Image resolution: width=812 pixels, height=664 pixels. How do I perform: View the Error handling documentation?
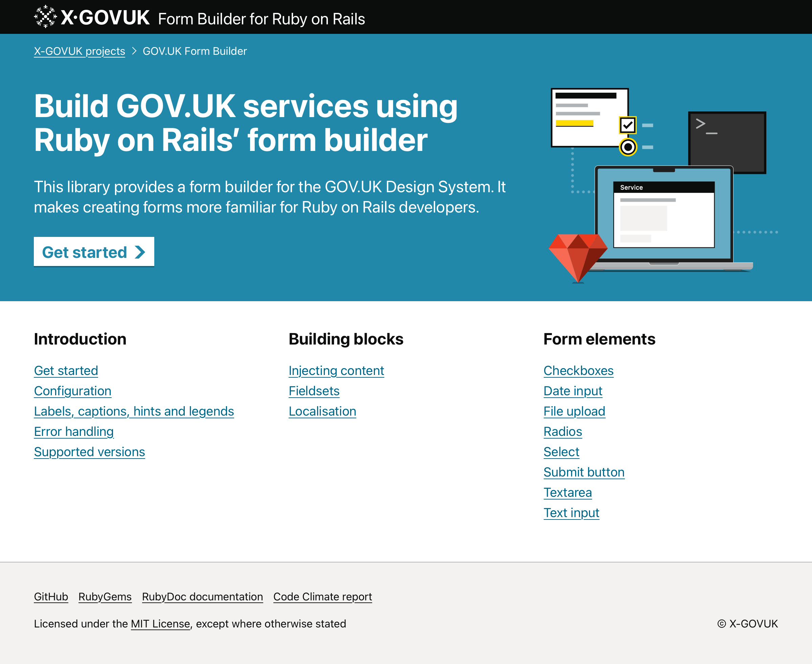(x=73, y=431)
